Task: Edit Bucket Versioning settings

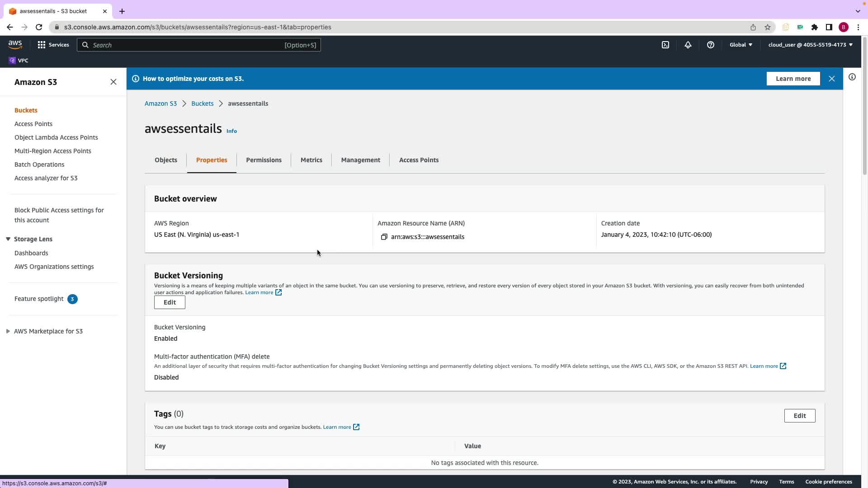Action: [x=170, y=302]
